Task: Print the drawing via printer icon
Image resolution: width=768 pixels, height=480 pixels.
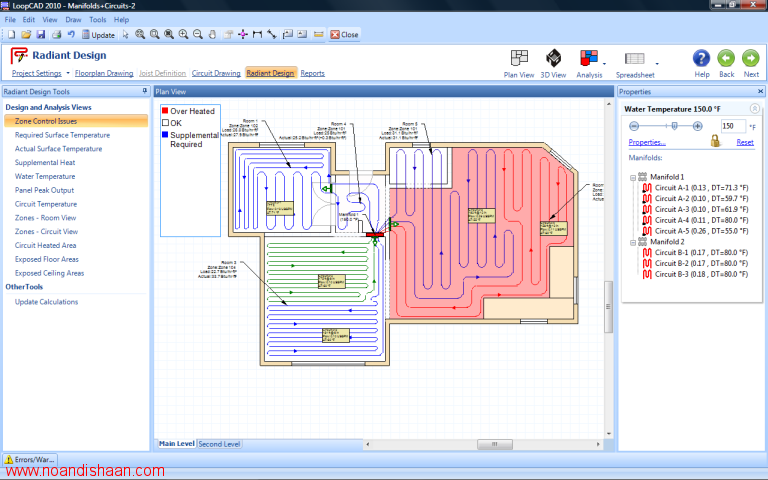Action: 56,35
